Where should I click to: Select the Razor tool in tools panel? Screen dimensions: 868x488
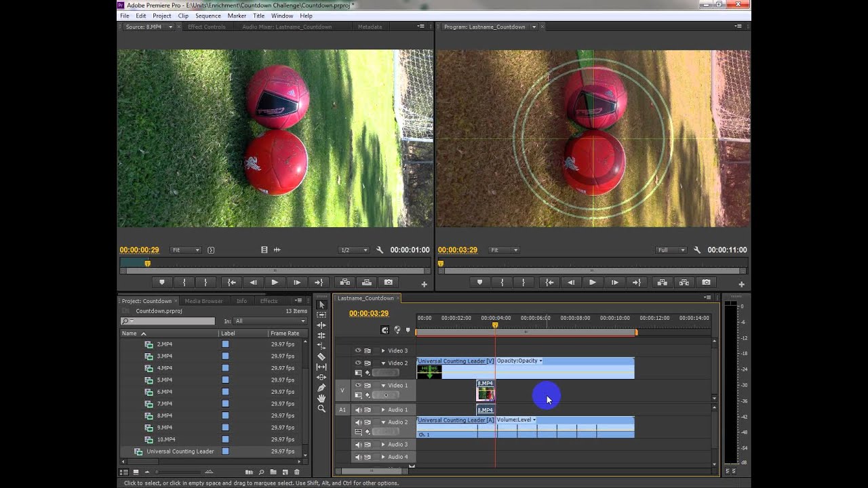[321, 357]
